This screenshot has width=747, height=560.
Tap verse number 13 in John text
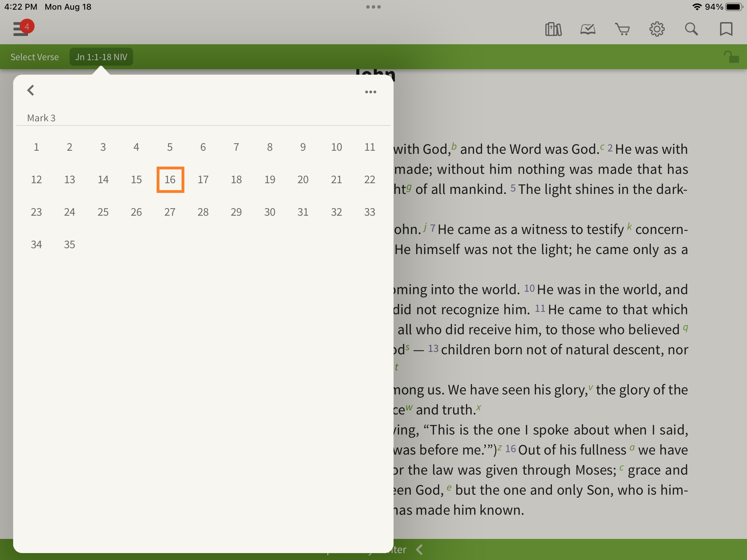(x=433, y=348)
